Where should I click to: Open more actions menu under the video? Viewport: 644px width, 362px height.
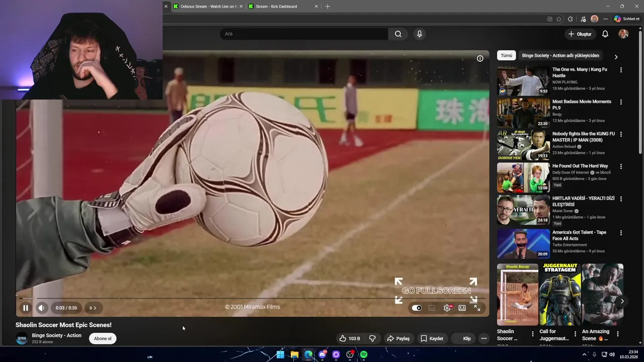point(484,338)
